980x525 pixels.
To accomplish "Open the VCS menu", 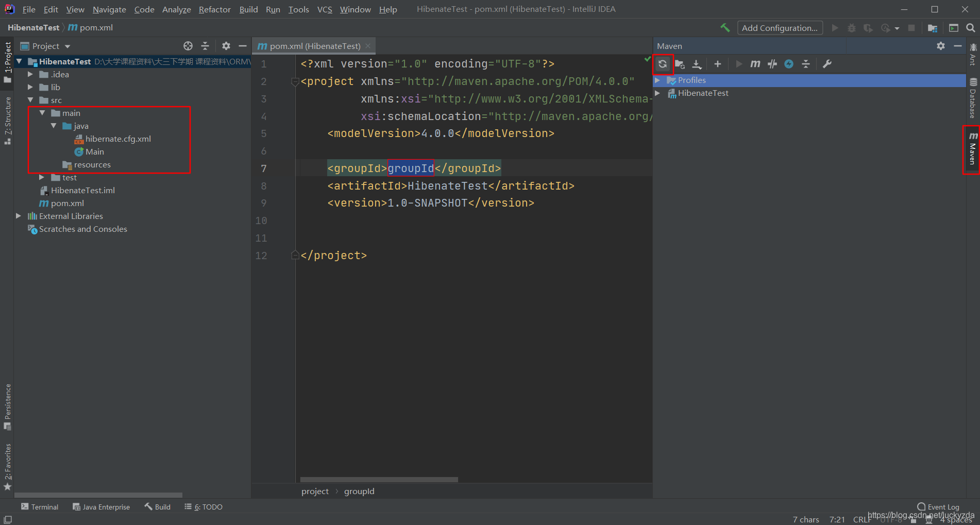I will tap(325, 9).
